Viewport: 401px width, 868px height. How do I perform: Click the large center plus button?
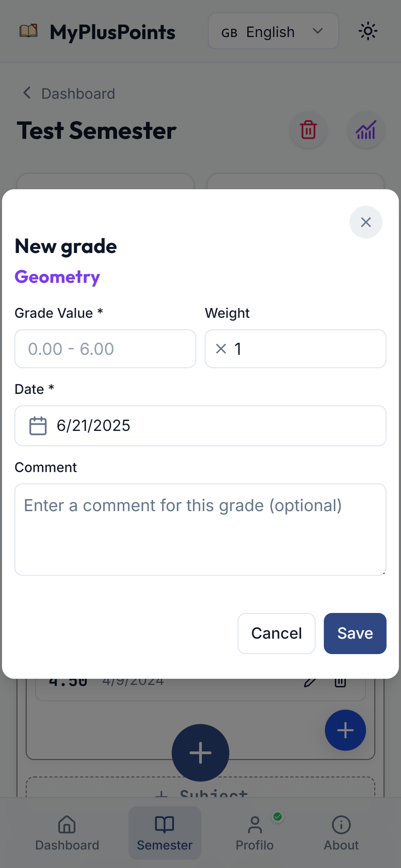coord(200,752)
